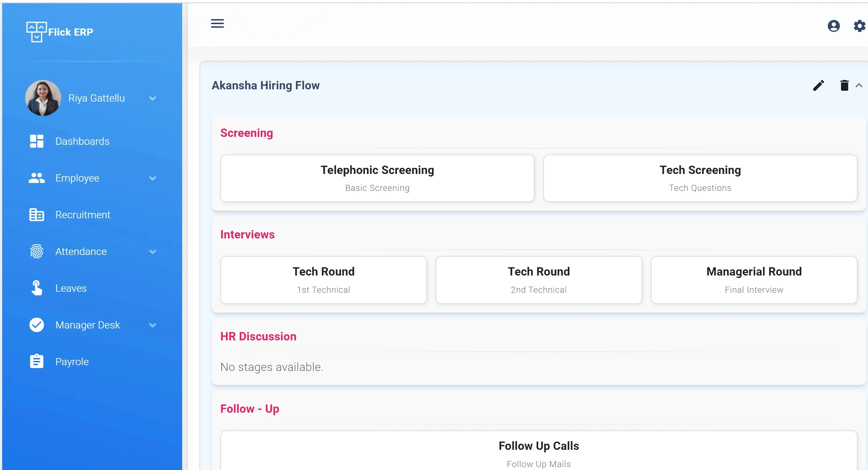This screenshot has width=868, height=470.
Task: Open the settings gear in top right
Action: point(860,26)
